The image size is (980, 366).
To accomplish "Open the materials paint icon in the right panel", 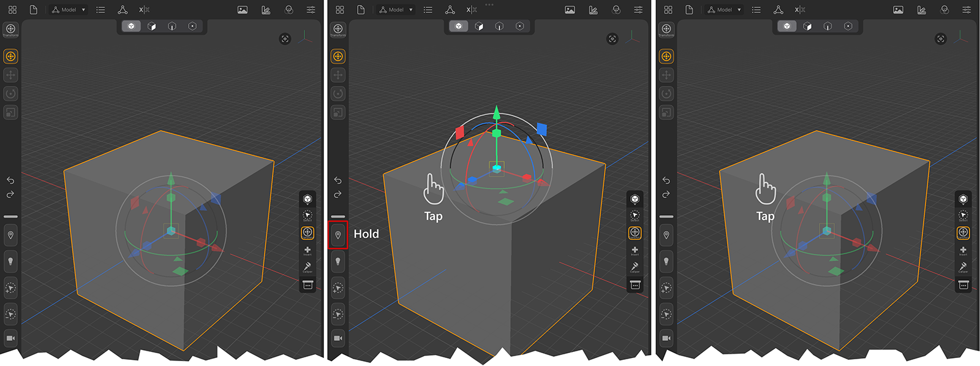I will pyautogui.click(x=922, y=10).
